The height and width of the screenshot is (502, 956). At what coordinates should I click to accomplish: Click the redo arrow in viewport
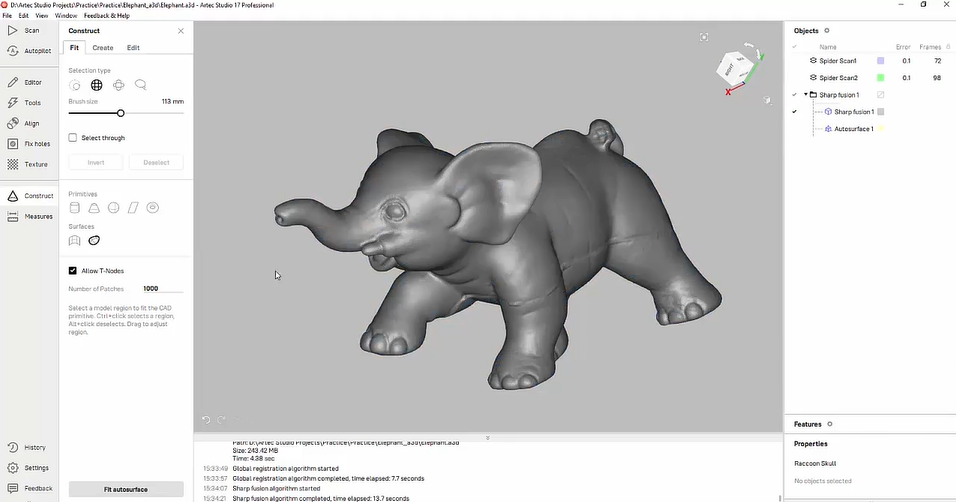[221, 420]
